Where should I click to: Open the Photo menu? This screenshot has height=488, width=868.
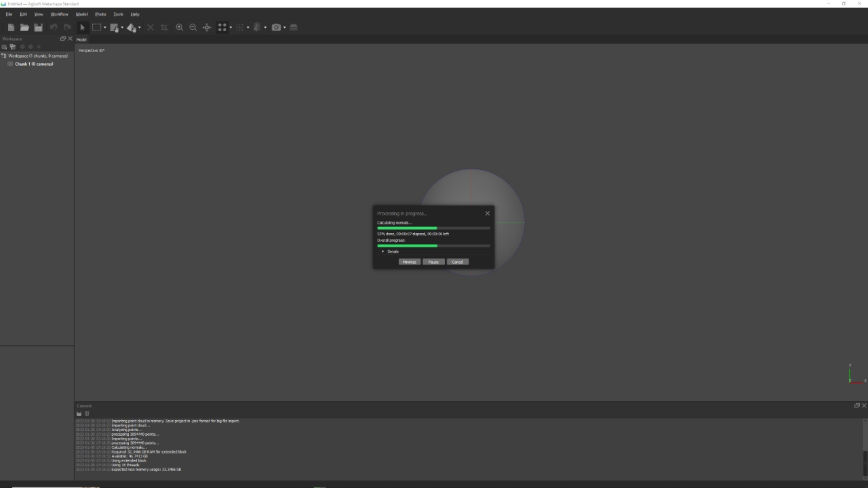pos(100,14)
